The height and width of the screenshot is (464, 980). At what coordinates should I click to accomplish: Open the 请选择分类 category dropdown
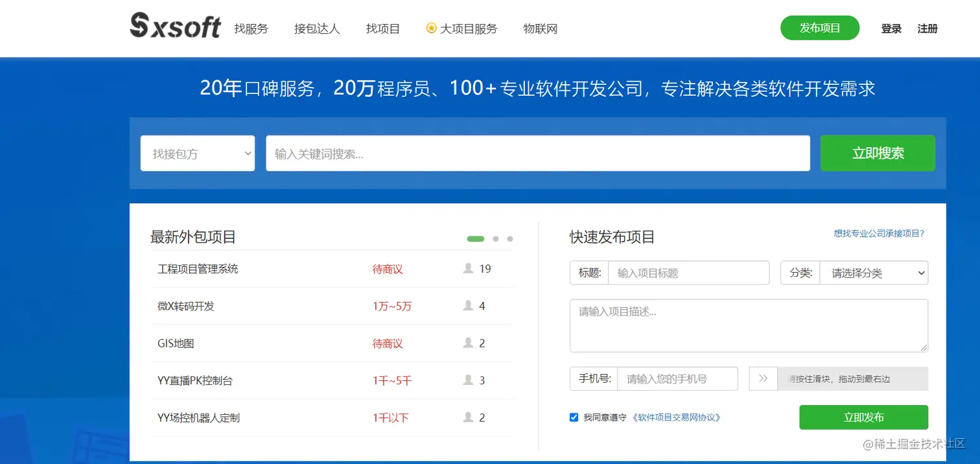tap(874, 273)
